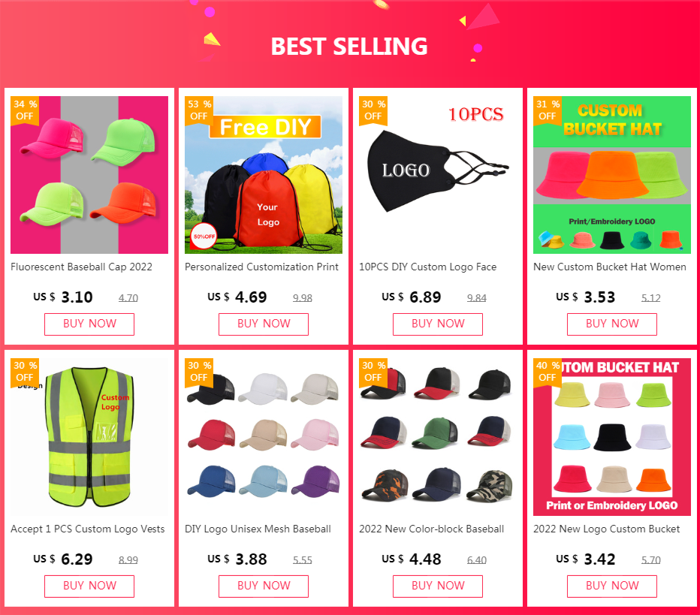The height and width of the screenshot is (615, 700).
Task: Click Buy Now under the $6.89 face mask
Action: pos(438,324)
